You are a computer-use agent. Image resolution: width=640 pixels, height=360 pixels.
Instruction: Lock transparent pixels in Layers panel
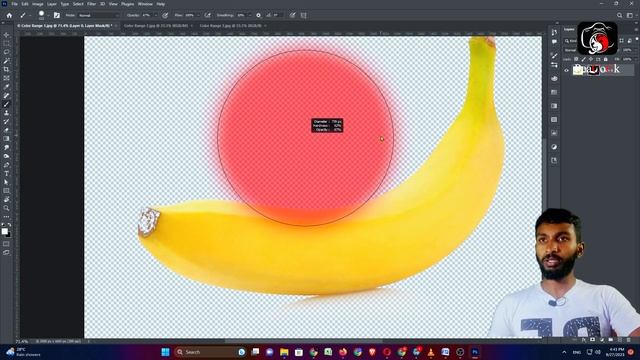pos(576,59)
